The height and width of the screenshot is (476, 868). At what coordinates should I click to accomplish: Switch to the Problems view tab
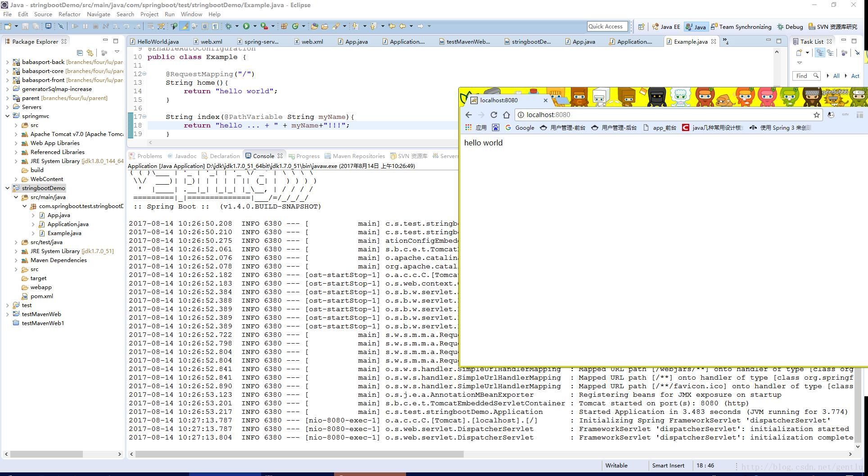pyautogui.click(x=145, y=156)
